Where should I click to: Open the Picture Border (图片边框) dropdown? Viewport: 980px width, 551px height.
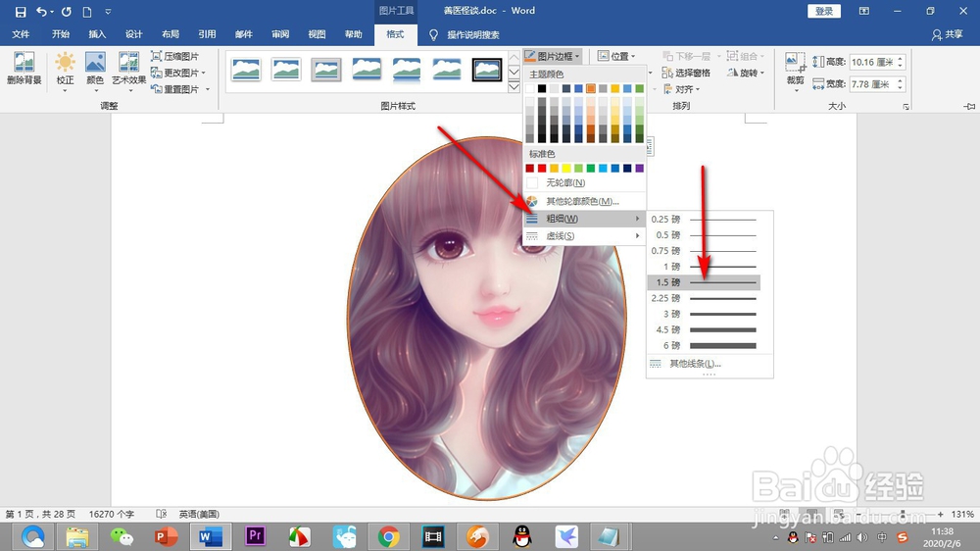[x=553, y=56]
